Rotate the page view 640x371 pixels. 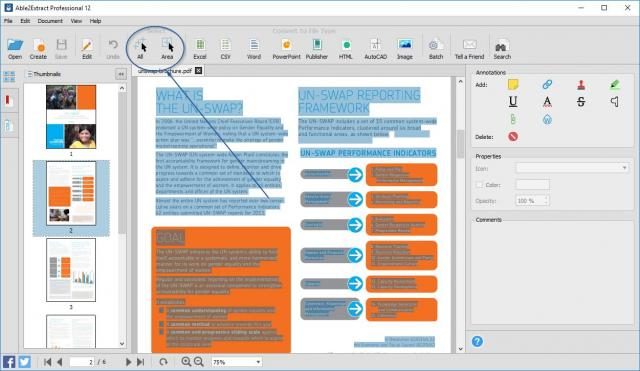tap(163, 362)
